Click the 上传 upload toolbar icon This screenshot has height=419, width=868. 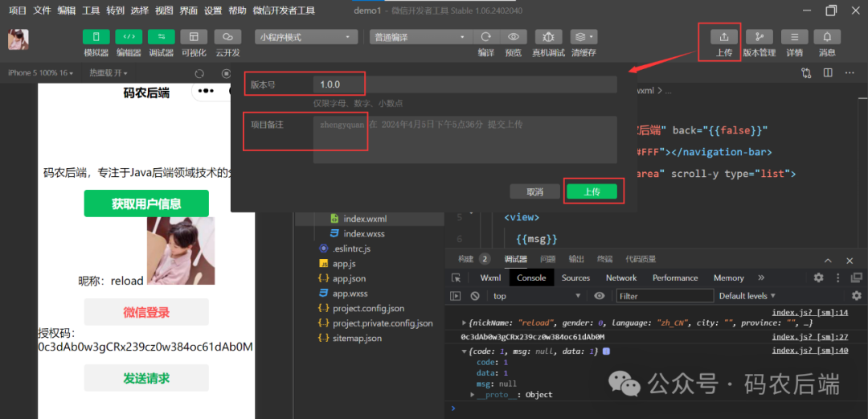point(724,36)
